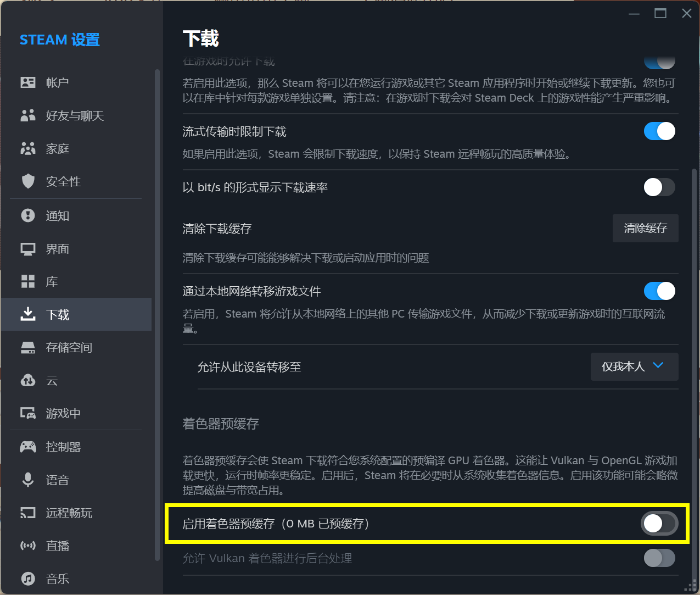Toggle 允许 Vulkan 着色器进行后台处理
The image size is (700, 595).
click(x=659, y=558)
